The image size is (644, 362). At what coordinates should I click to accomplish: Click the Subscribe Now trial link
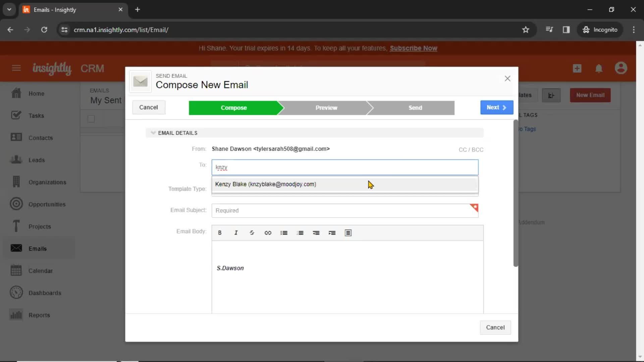tap(413, 48)
